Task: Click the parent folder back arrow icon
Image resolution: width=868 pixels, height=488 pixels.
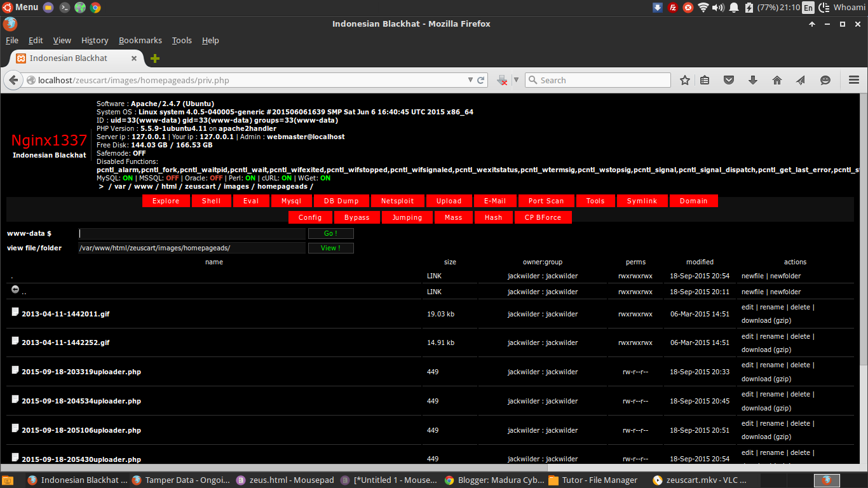Action: pos(15,290)
